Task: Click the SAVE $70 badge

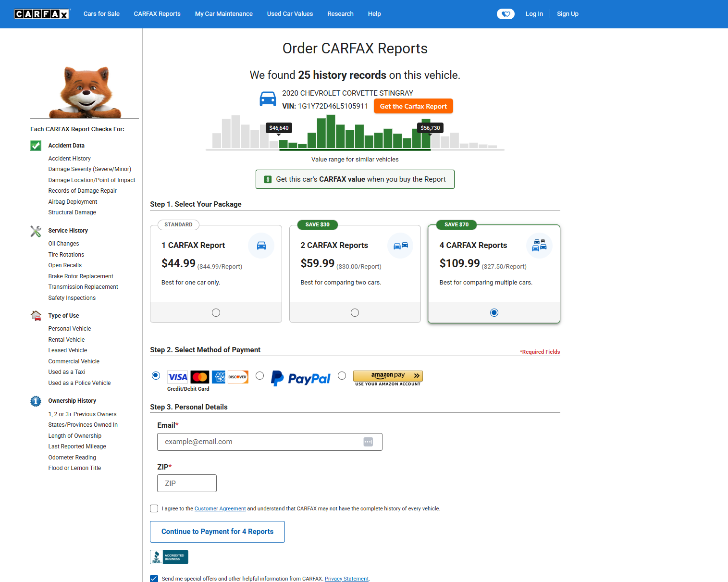Action: coord(457,224)
